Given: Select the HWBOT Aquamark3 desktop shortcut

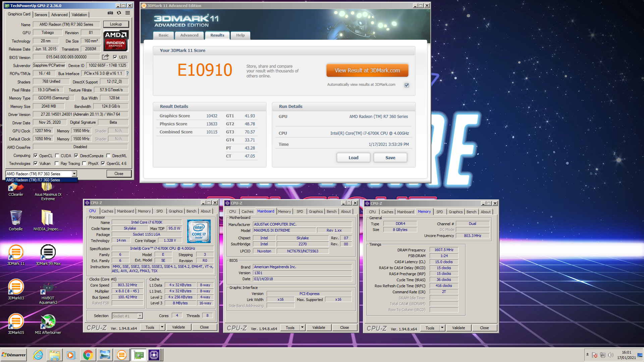Looking at the screenshot, I should (48, 292).
